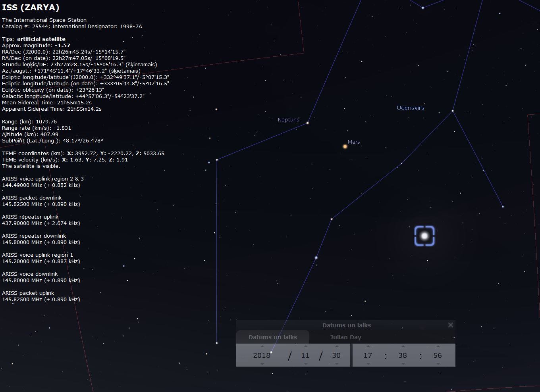Click the Ūdensvīrs constellation label

[411, 108]
